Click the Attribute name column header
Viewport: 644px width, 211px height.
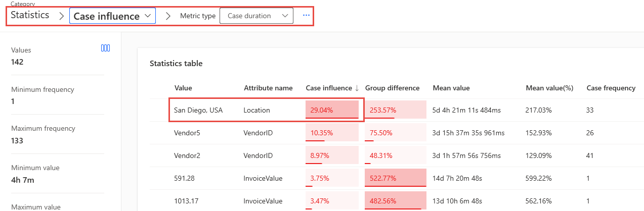pyautogui.click(x=268, y=88)
